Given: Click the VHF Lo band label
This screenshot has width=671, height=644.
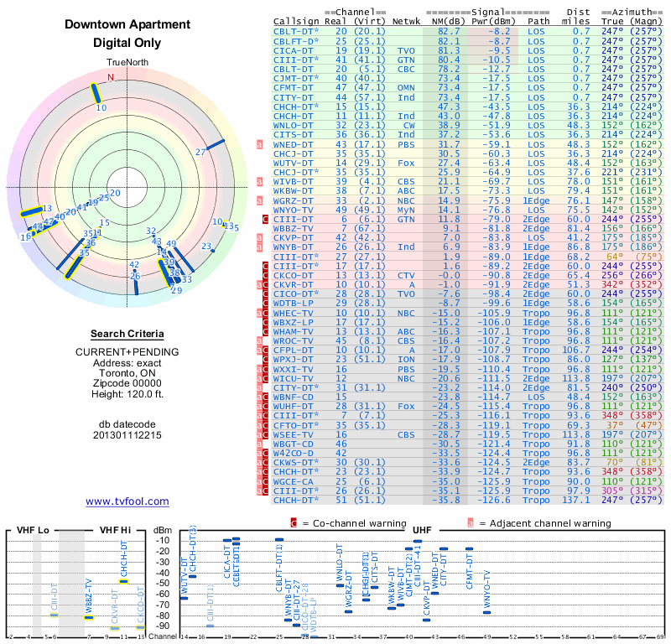Looking at the screenshot, I should click(x=33, y=530).
